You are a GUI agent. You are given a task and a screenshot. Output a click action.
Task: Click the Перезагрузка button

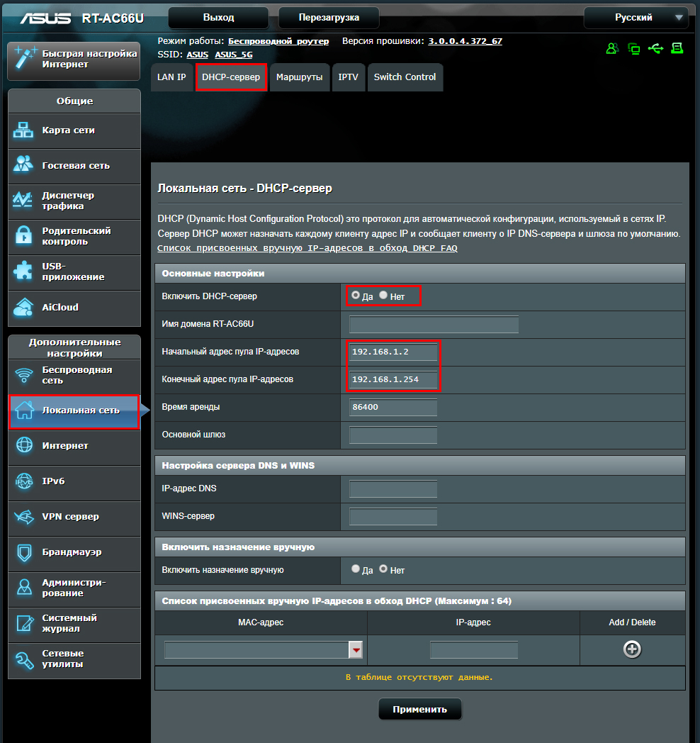pos(329,18)
